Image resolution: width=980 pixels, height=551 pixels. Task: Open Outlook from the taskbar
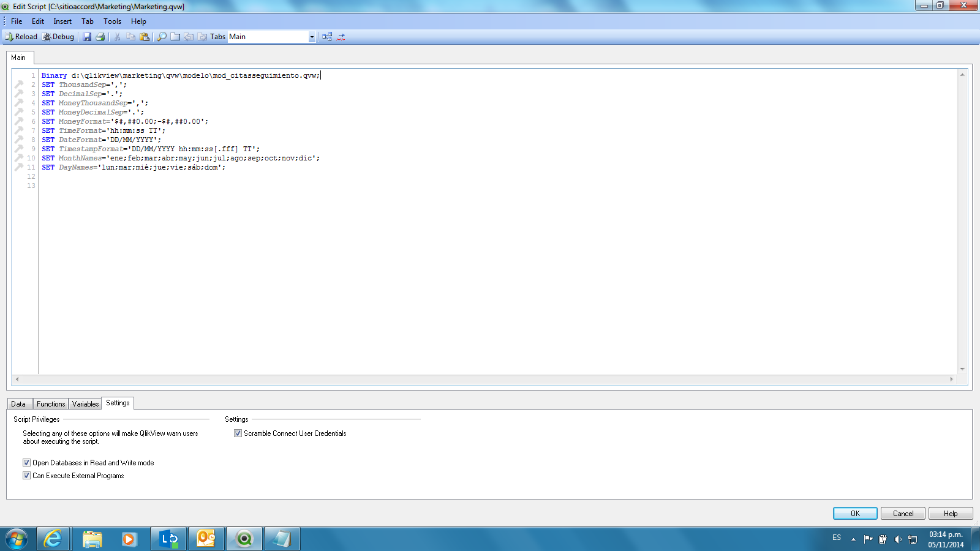[206, 539]
